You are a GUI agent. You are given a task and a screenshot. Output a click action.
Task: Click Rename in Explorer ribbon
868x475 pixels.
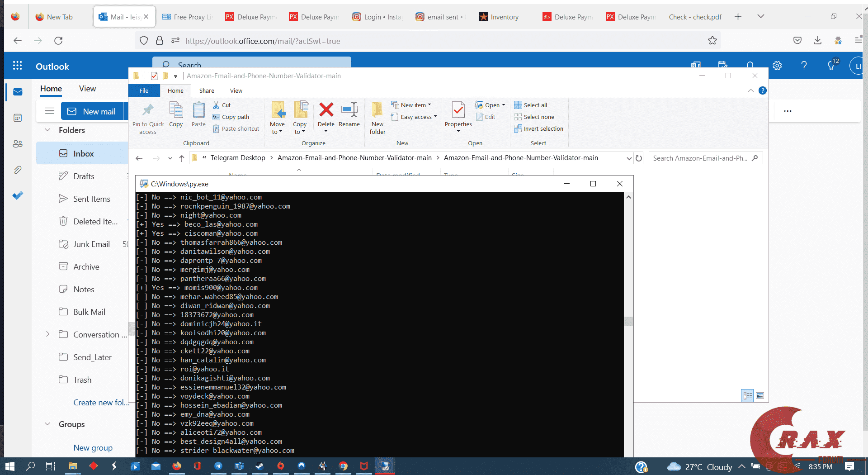(x=349, y=114)
